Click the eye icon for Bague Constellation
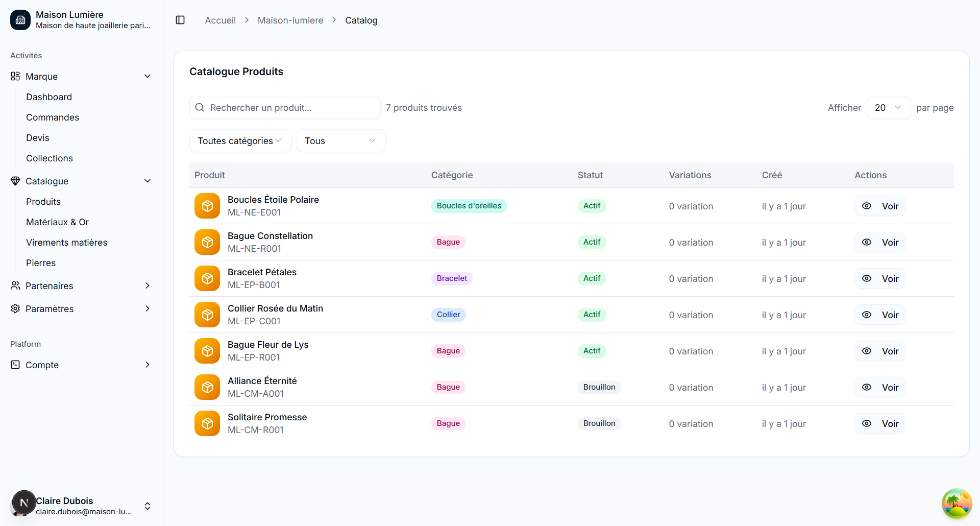Viewport: 980px width, 526px height. [x=867, y=242]
